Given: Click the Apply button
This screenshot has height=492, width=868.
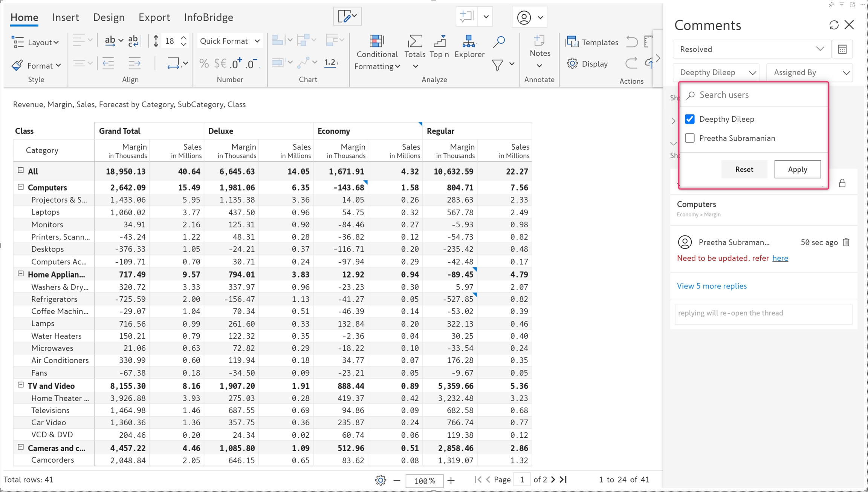Looking at the screenshot, I should tap(797, 169).
